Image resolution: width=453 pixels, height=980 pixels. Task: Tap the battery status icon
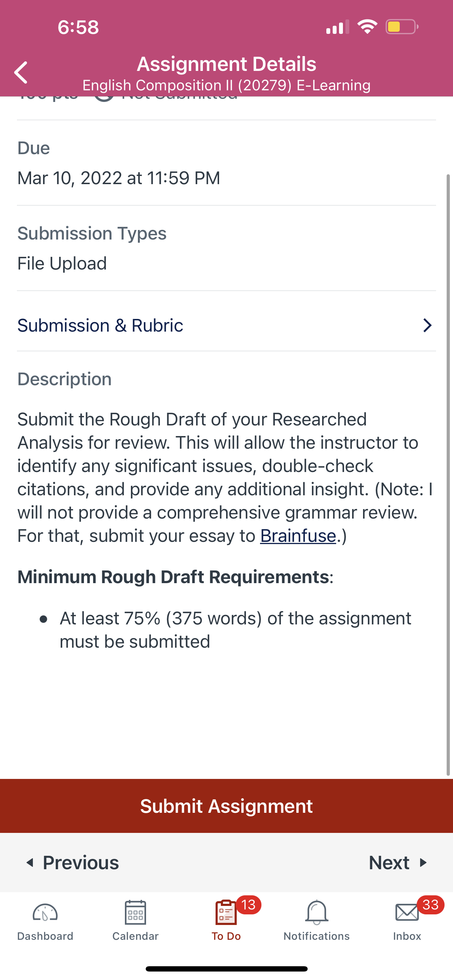(401, 26)
